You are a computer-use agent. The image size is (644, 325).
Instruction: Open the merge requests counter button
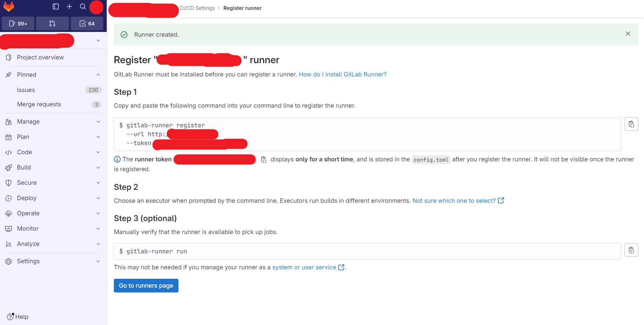tap(52, 23)
